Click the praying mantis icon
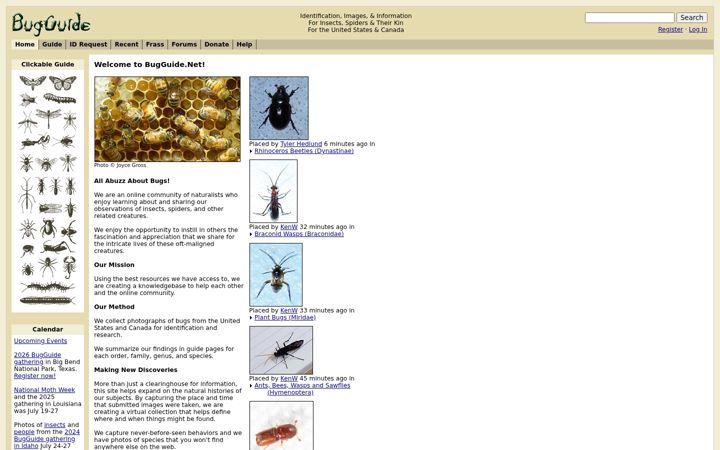 coord(35,141)
